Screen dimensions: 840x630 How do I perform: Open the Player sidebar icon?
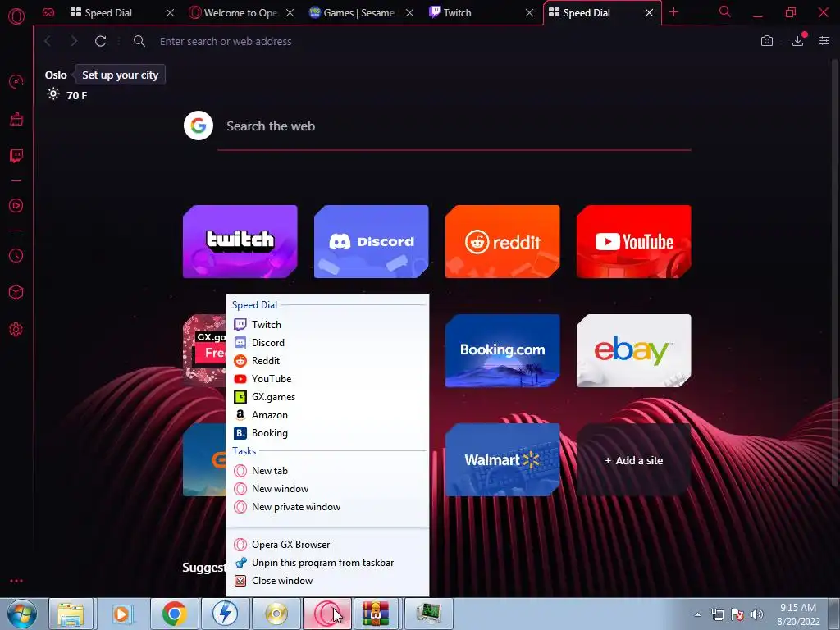click(x=16, y=206)
